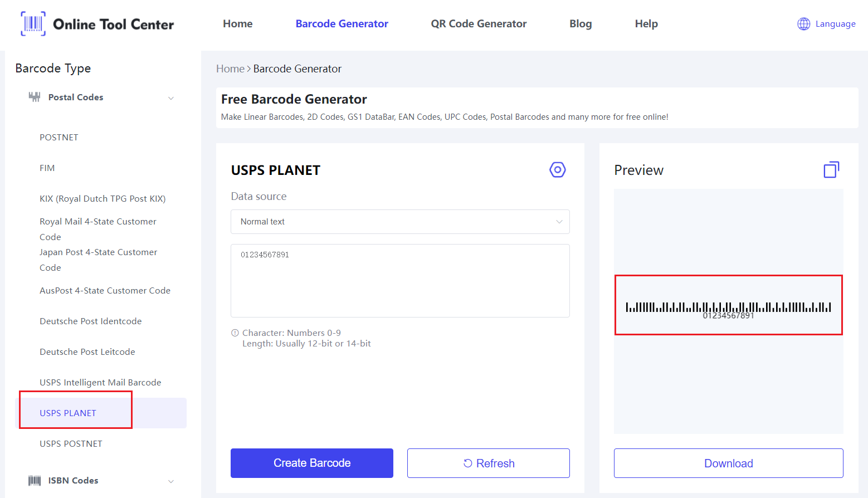Open the Normal text data source dropdown
Screen dimensions: 868x498
coord(400,222)
